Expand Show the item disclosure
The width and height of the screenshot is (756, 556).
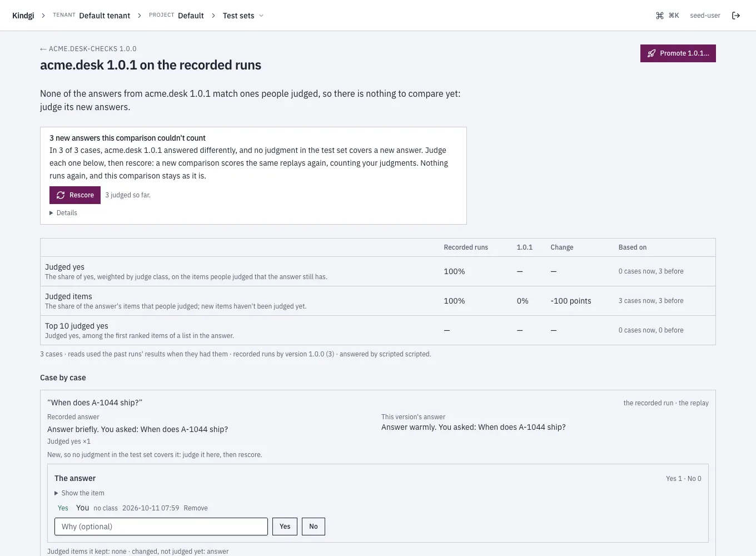pyautogui.click(x=79, y=493)
